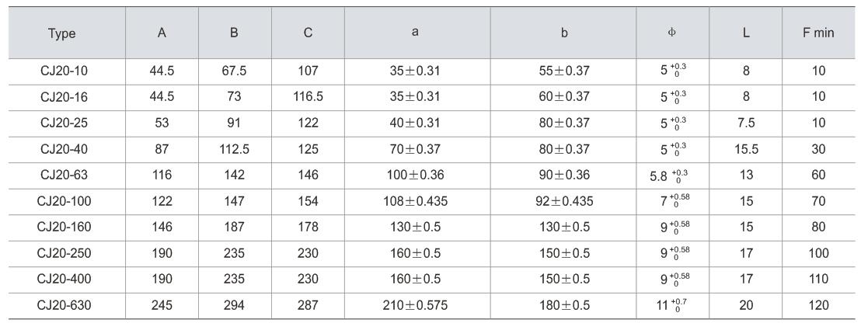The image size is (868, 330).
Task: Click the L column header
Action: pyautogui.click(x=746, y=33)
